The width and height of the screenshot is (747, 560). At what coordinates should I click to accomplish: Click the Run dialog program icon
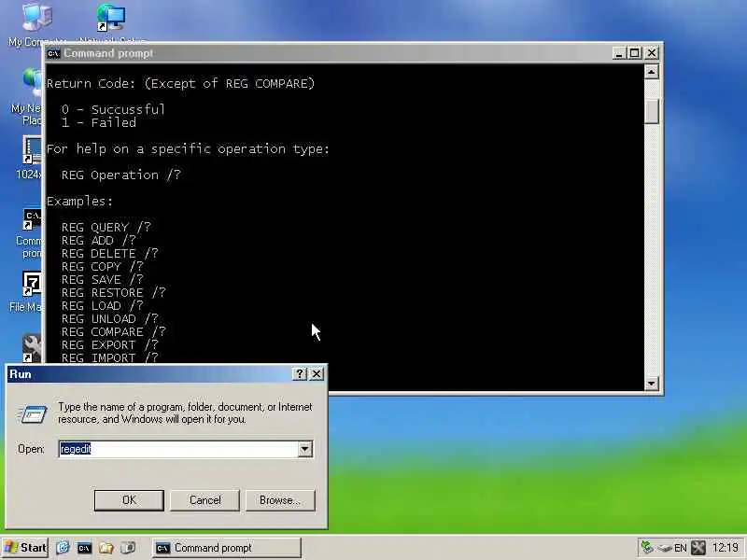[x=32, y=413]
